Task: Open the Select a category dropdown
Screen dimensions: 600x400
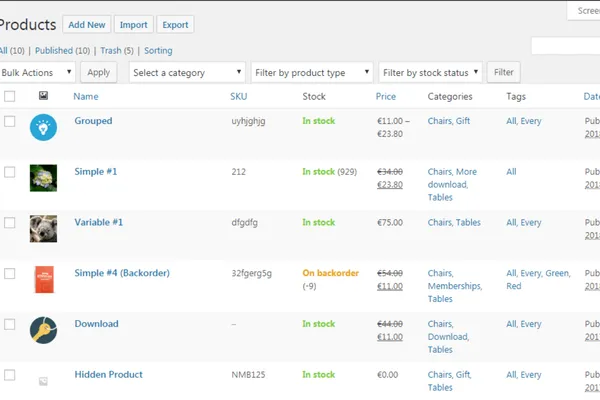Action: pos(187,72)
